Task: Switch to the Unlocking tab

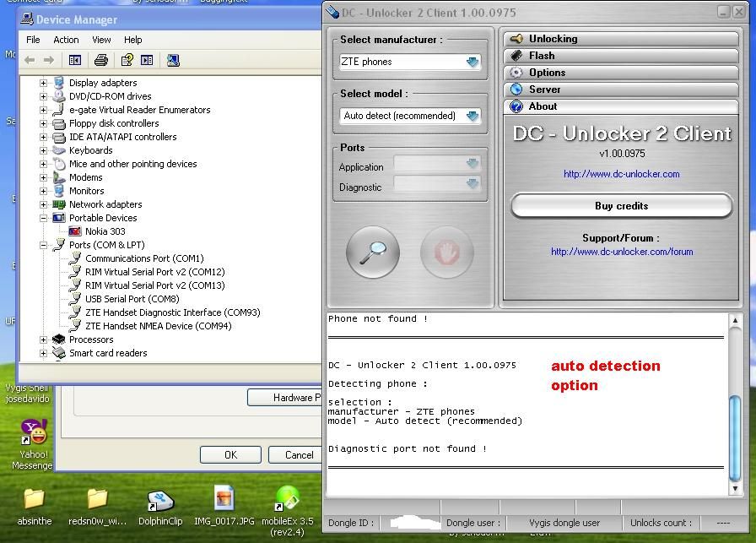Action: tap(553, 39)
